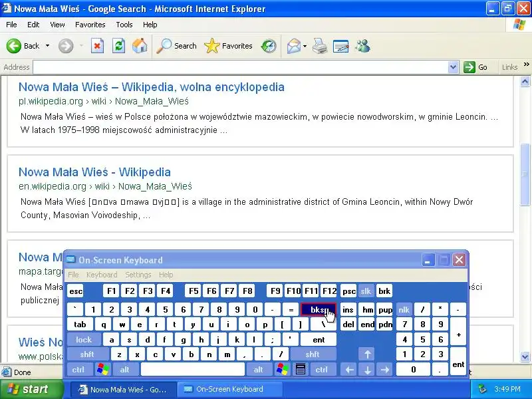The image size is (532, 399).
Task: Open the Favorites menu in menu bar
Action: coord(90,25)
